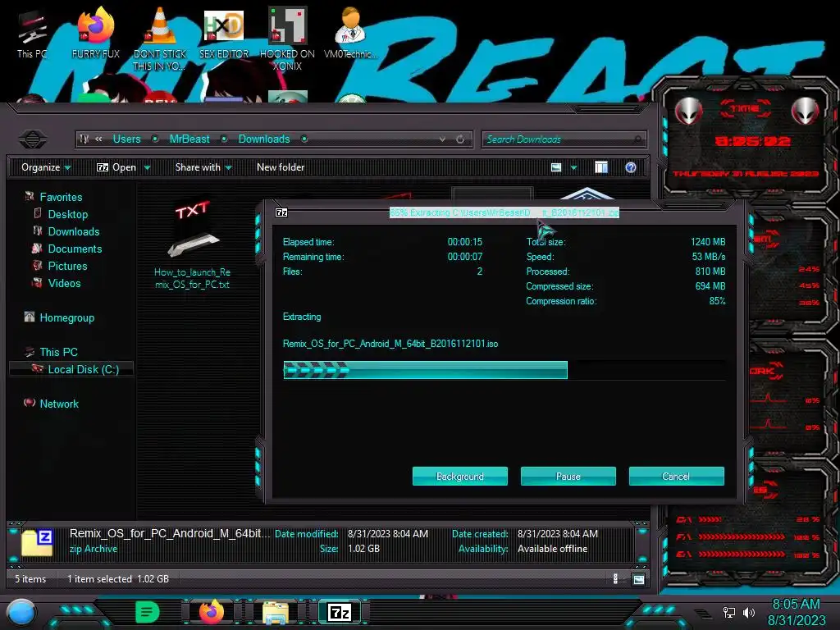Open the VM0Technic desktop shortcut
This screenshot has width=840, height=630.
click(x=350, y=33)
